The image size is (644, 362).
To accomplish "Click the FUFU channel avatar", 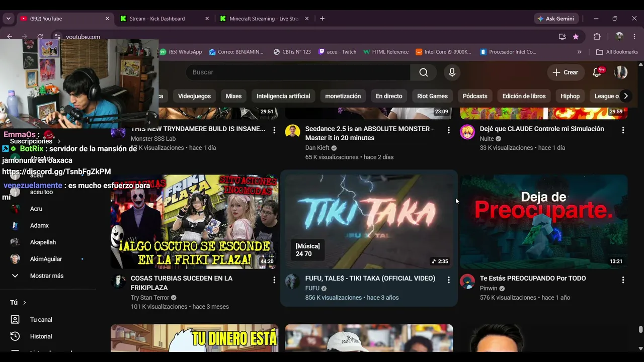I will (x=292, y=282).
